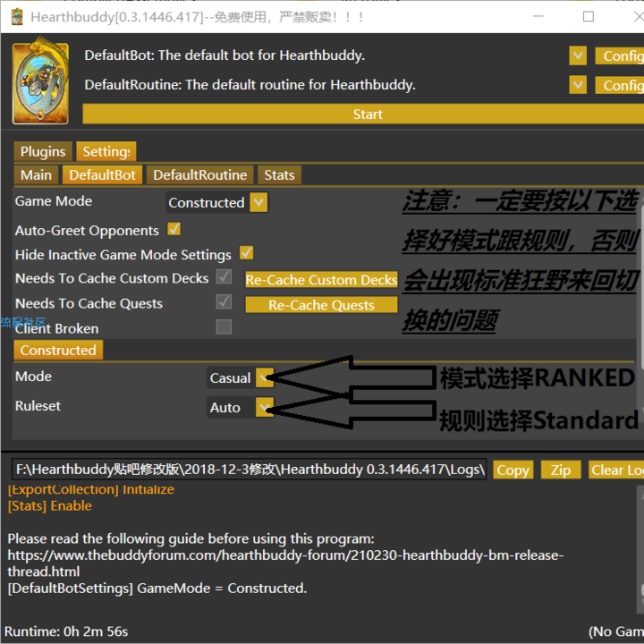644x644 pixels.
Task: Open Config for DefaultBot
Action: (x=619, y=55)
